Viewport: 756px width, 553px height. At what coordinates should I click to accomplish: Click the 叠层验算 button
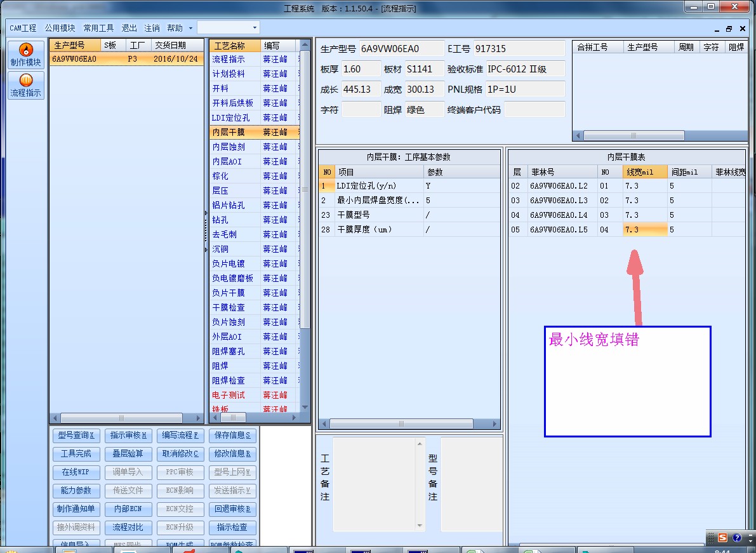(128, 454)
